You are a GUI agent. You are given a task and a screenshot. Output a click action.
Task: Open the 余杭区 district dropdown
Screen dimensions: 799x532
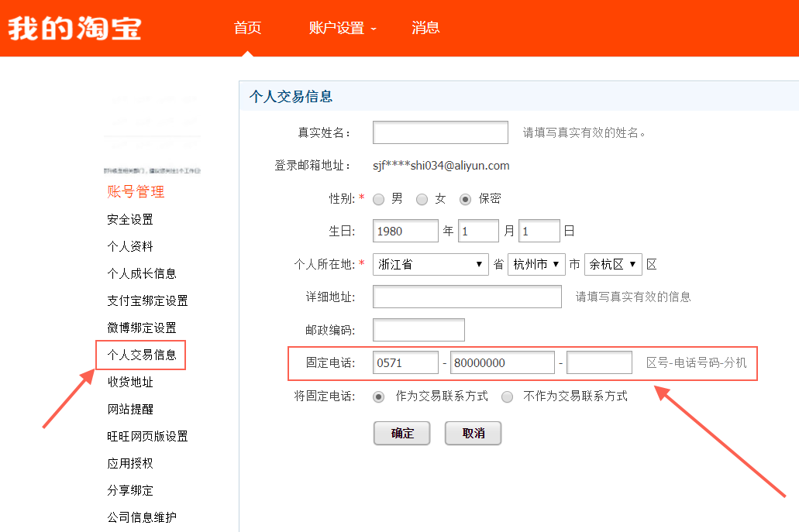(x=613, y=264)
